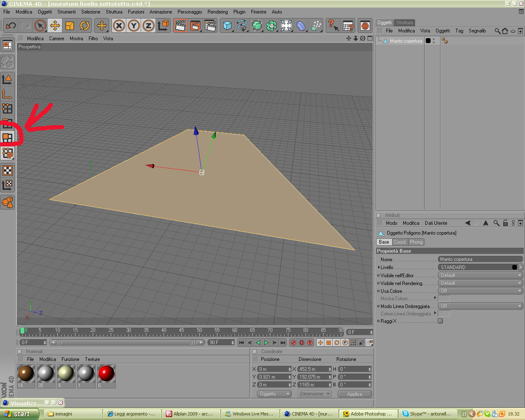The height and width of the screenshot is (420, 525).
Task: Open the Usa Colore dropdown
Action: pos(480,291)
